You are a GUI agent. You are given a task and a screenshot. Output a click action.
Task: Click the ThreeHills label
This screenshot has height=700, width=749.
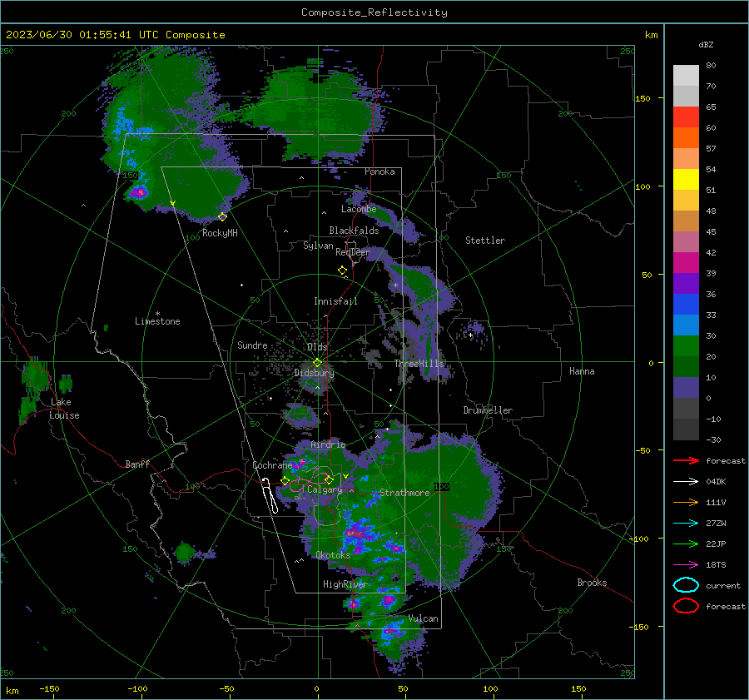[x=419, y=364]
